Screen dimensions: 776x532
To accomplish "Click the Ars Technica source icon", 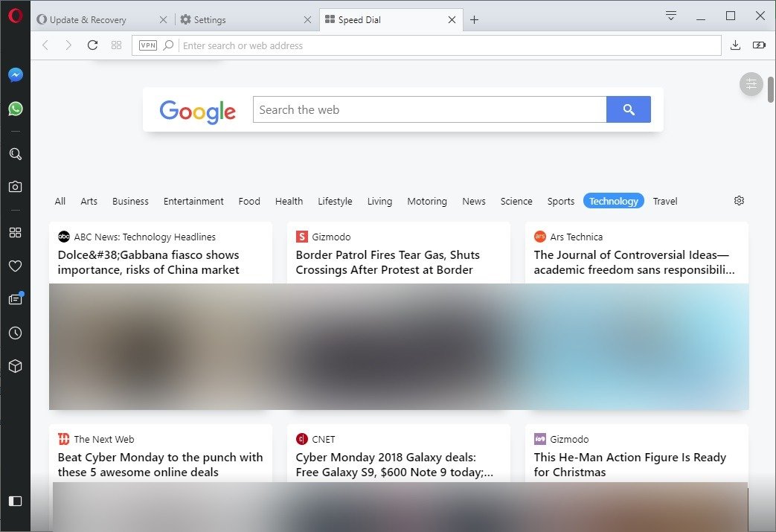I will pyautogui.click(x=540, y=237).
